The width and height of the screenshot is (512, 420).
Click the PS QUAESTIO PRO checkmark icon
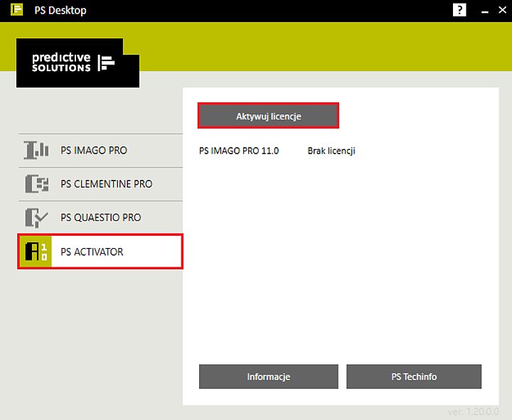pos(36,217)
